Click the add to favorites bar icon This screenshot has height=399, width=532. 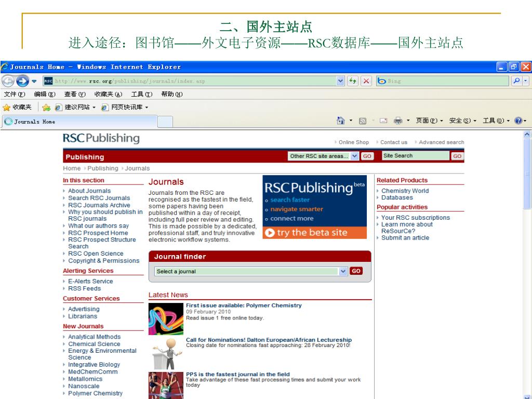point(46,108)
